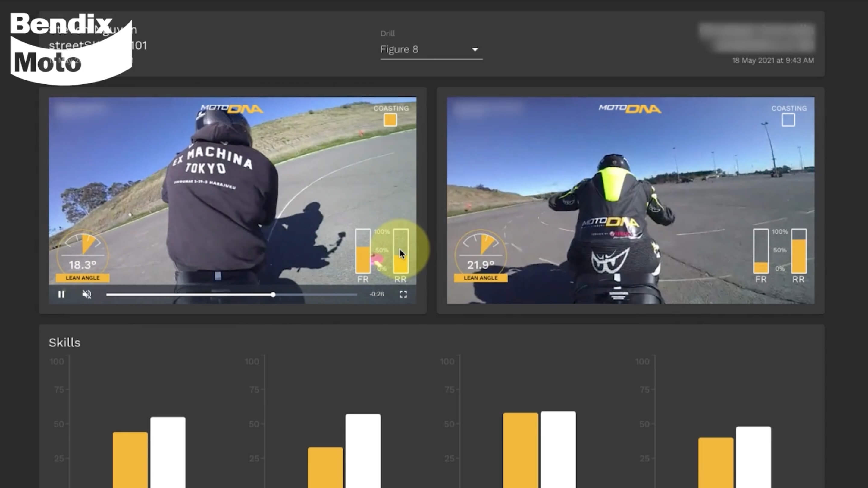Click the RR brake bar on left video
Viewport: 868px width, 488px height.
pyautogui.click(x=401, y=252)
